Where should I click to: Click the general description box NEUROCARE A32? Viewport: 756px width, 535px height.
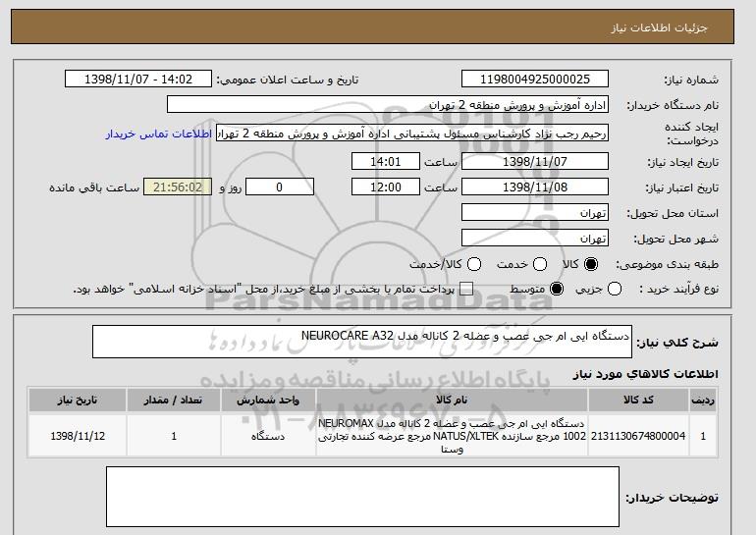pyautogui.click(x=362, y=342)
